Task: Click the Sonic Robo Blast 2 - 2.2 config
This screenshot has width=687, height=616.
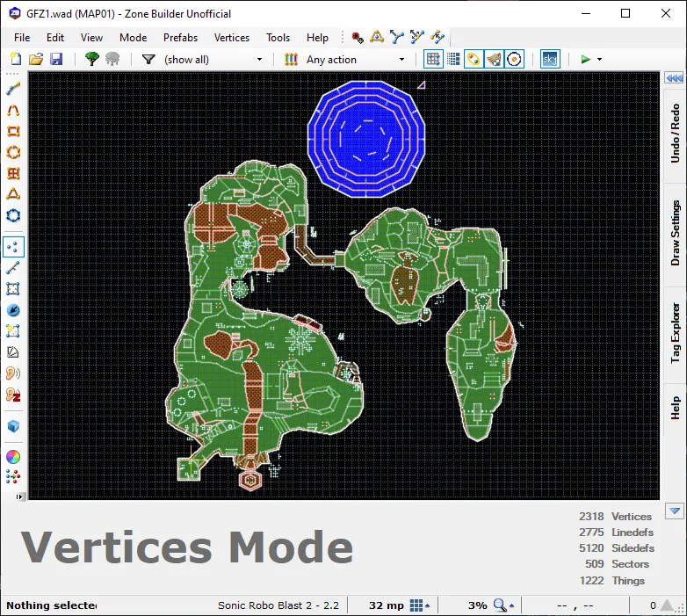Action: click(x=278, y=605)
